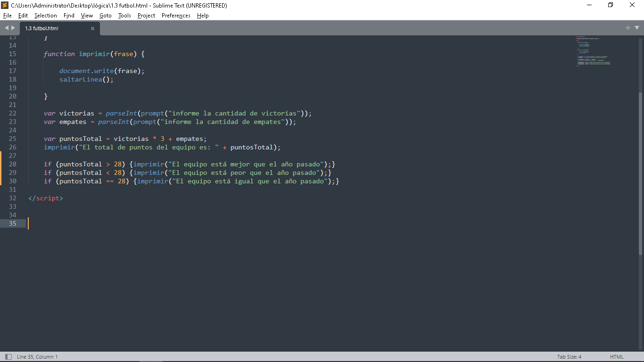
Task: Click the empates variable on line 23
Action: point(73,122)
